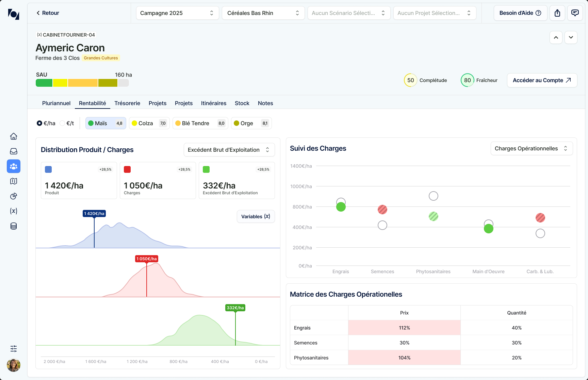Open the Aucun Projet Sélectionné dropdown

click(435, 13)
